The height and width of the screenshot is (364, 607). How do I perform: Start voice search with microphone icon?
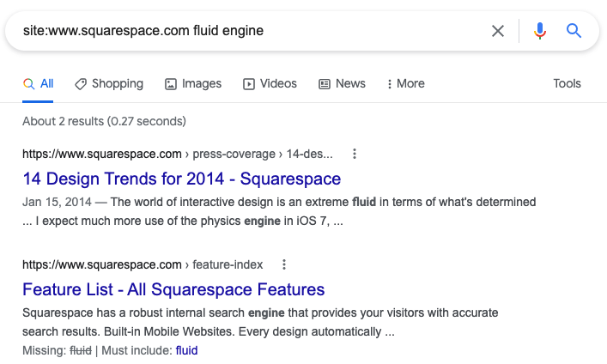(539, 31)
